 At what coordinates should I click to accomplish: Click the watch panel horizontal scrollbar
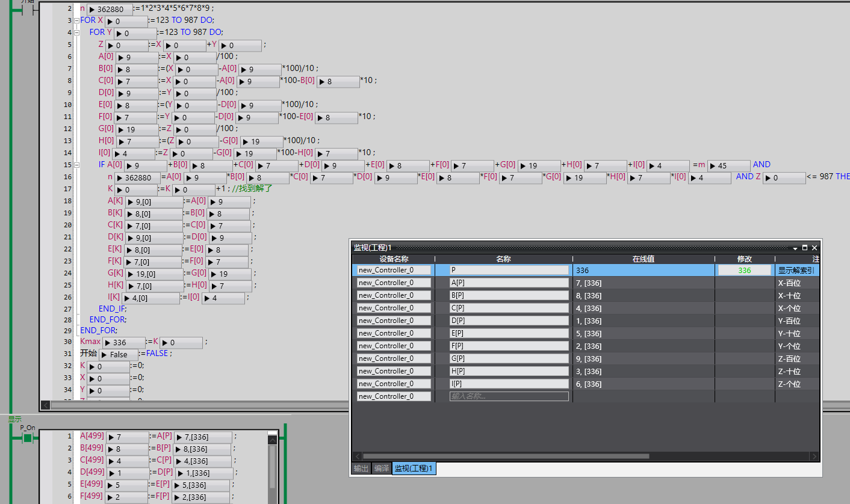506,456
